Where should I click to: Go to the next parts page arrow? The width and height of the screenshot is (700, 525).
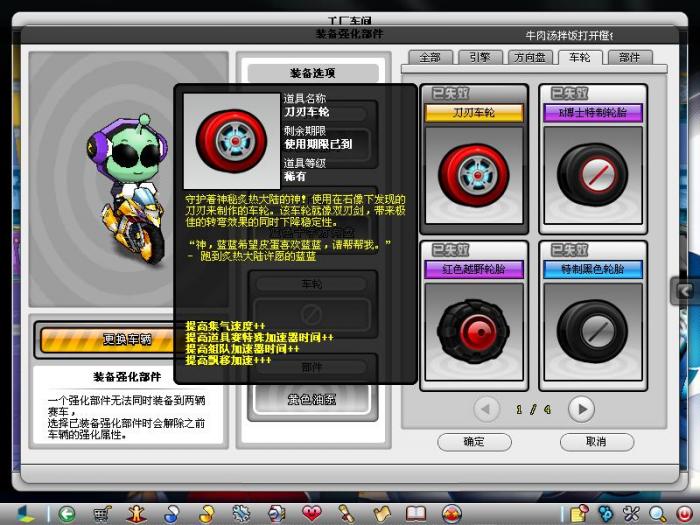581,409
